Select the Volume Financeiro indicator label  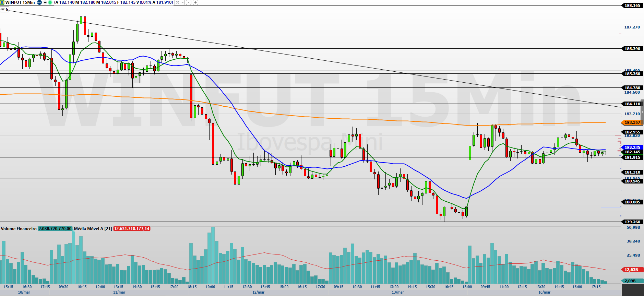(x=19, y=229)
